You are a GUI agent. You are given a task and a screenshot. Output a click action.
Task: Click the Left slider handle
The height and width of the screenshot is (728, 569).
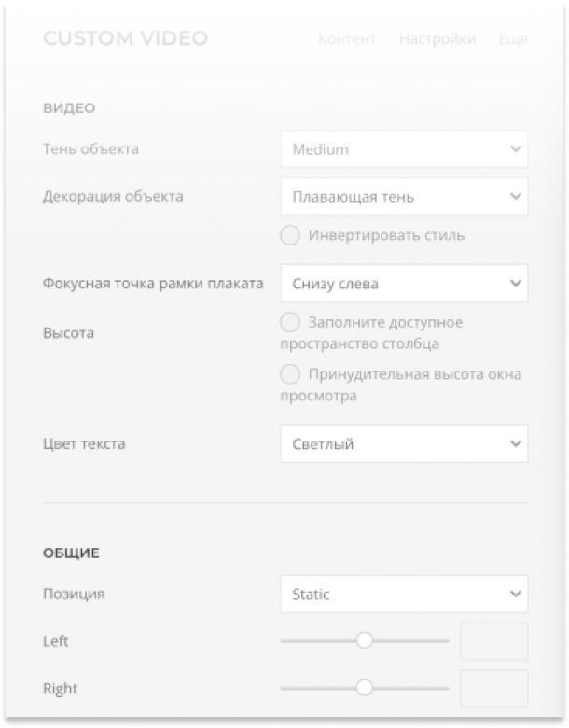coord(365,640)
